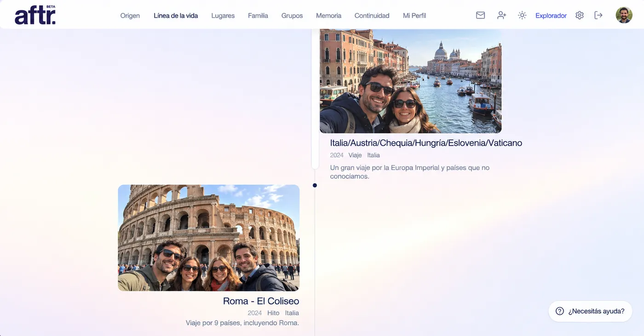The height and width of the screenshot is (336, 644).
Task: Open the ¿Necesitás ayuda? help button
Action: (590, 311)
